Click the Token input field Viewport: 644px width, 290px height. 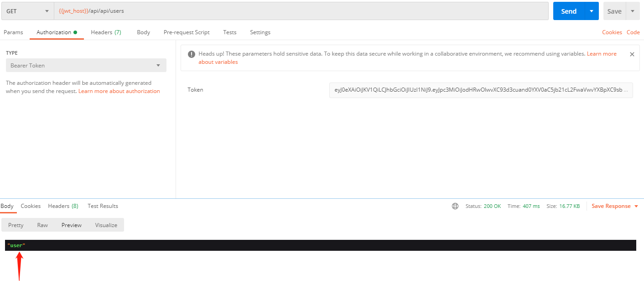[481, 90]
